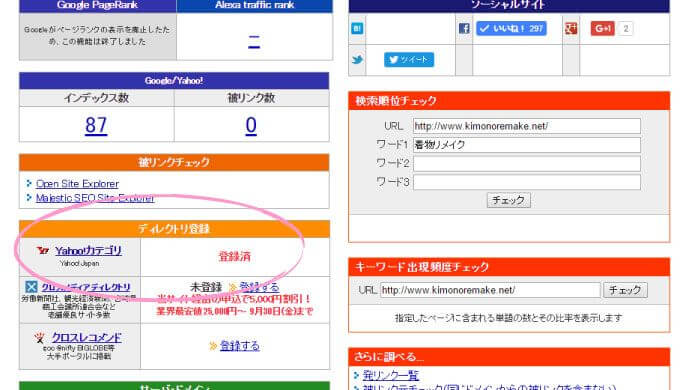Open the Yahooカテゴリ link
700x390 pixels.
88,251
